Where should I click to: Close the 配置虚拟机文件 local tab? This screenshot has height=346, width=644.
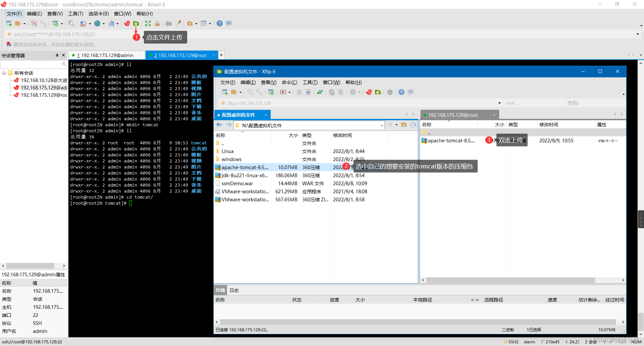266,115
